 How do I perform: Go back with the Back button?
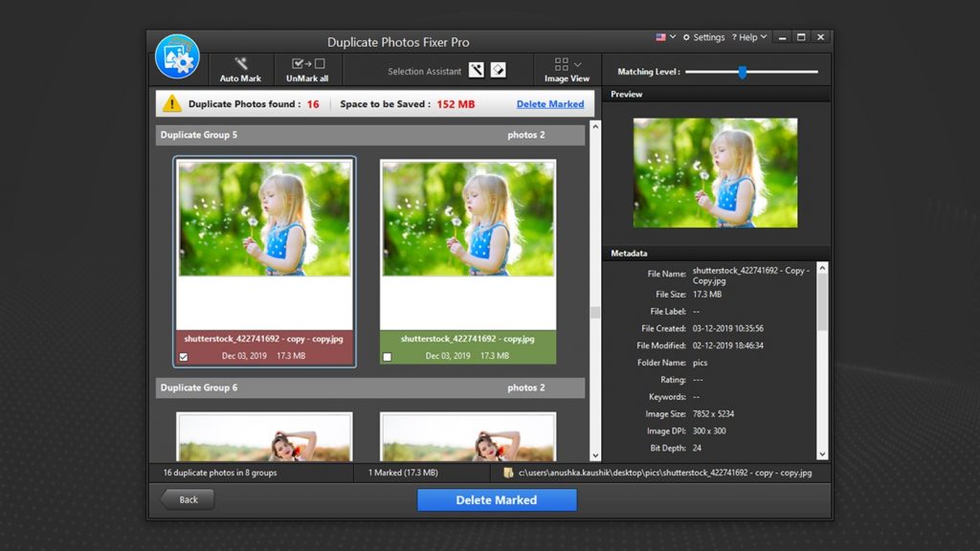188,499
